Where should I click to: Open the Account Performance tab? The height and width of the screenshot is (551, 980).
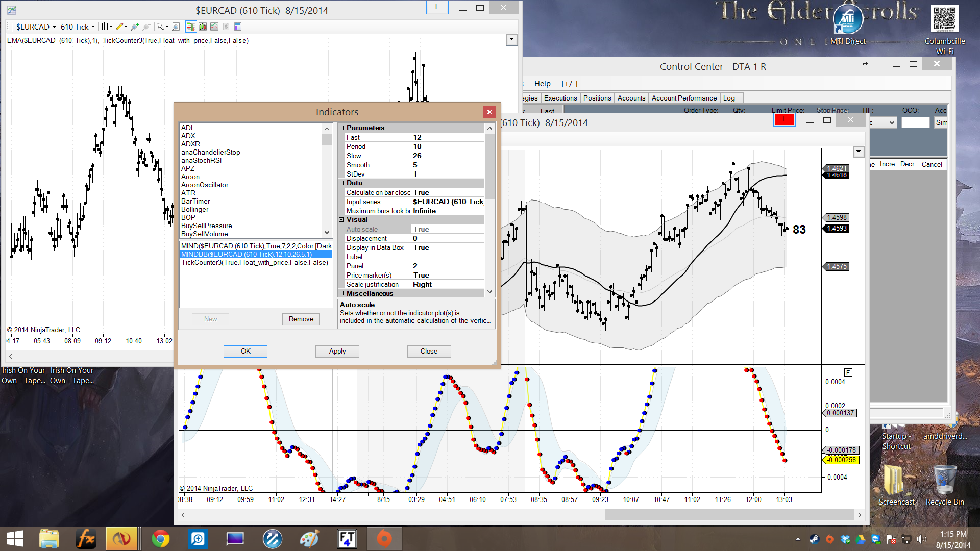tap(683, 98)
